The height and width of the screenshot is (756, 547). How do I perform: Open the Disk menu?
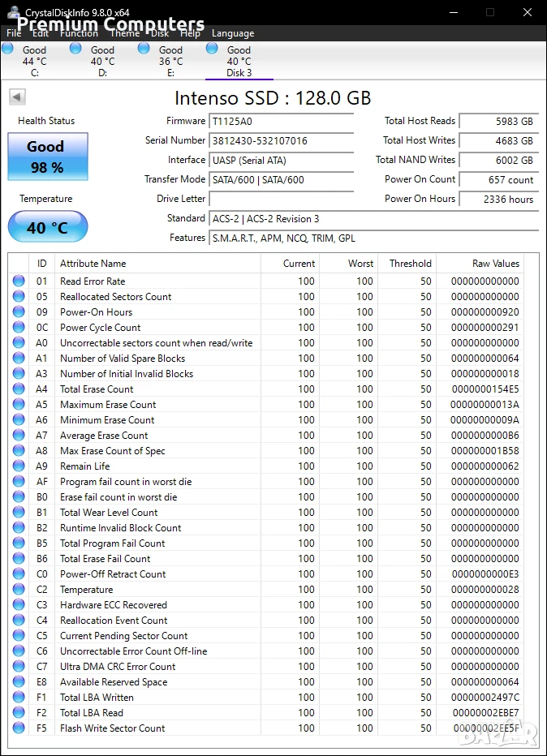click(160, 32)
